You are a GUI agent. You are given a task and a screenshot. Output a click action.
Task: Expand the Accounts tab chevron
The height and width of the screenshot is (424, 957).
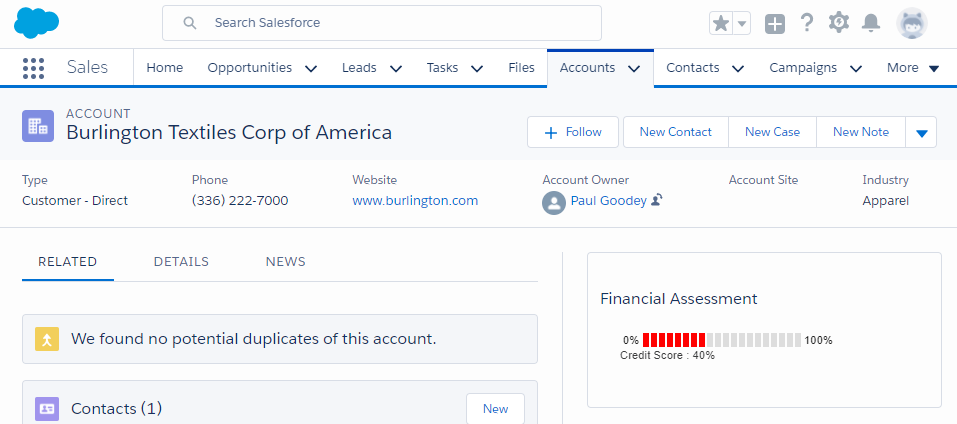pos(634,68)
